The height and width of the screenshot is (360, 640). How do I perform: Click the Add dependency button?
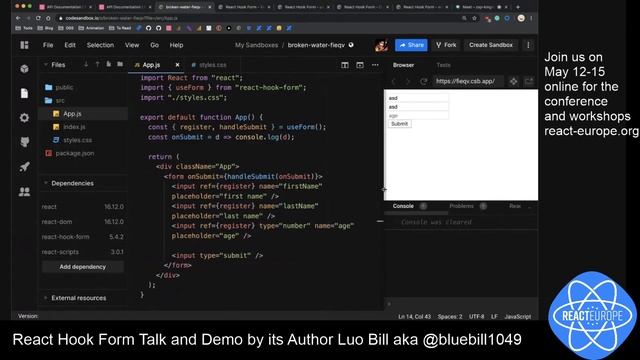[x=82, y=267]
